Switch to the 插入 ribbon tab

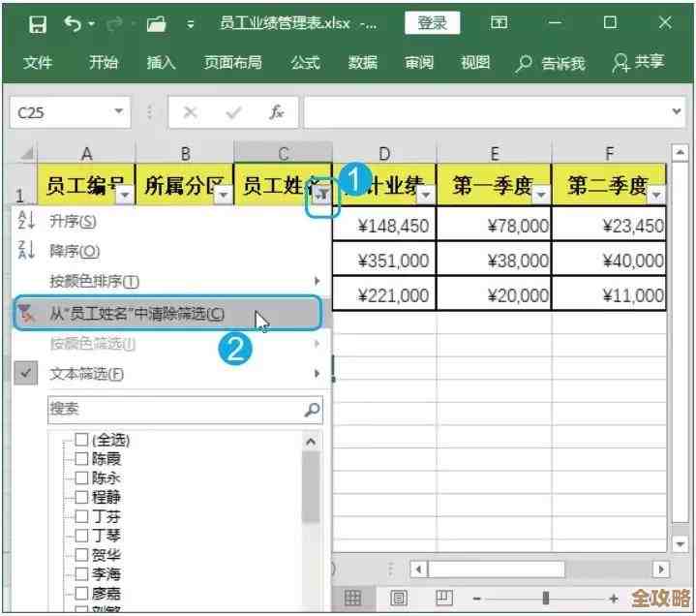[161, 62]
